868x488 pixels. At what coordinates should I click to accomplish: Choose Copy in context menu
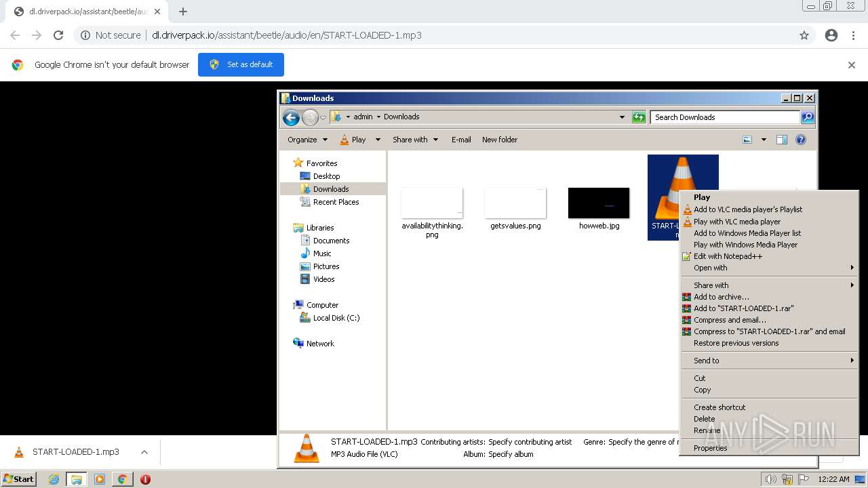tap(703, 390)
